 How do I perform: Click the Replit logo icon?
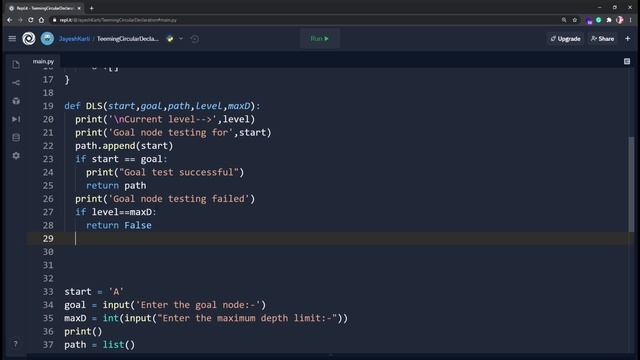point(29,39)
